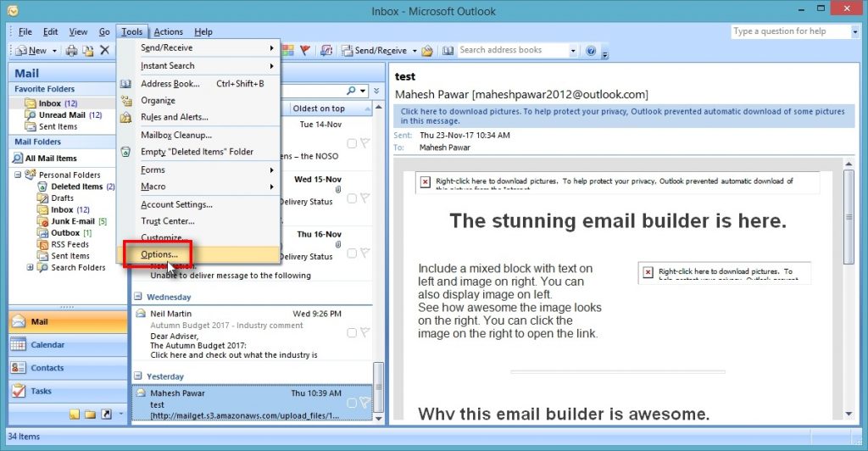Click envelope icon of Neil Martin message
The width and height of the screenshot is (868, 451).
(141, 313)
